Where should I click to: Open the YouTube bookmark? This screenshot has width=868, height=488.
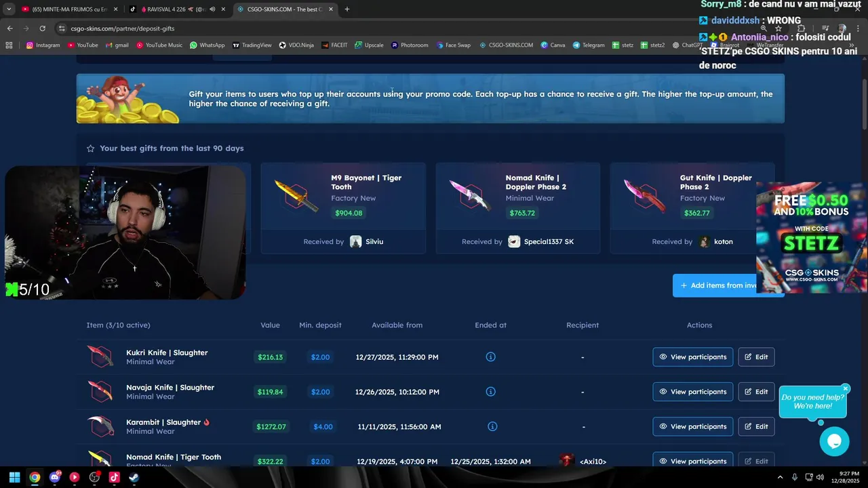pyautogui.click(x=82, y=45)
